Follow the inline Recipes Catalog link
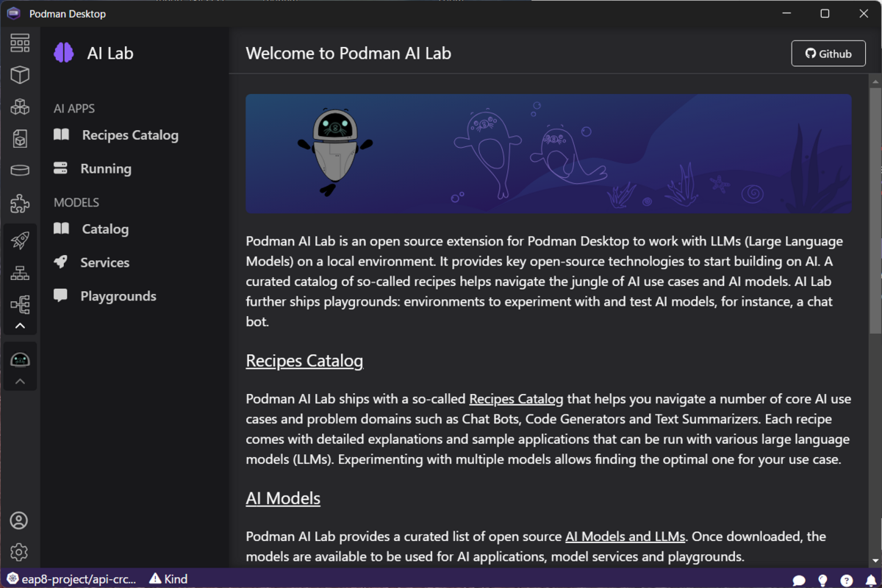The width and height of the screenshot is (882, 588). [516, 399]
